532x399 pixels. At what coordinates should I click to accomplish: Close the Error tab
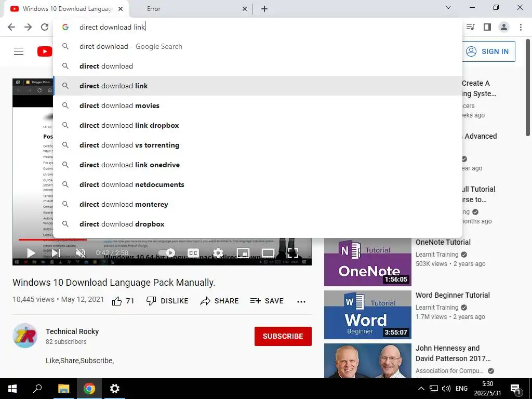coord(244,9)
